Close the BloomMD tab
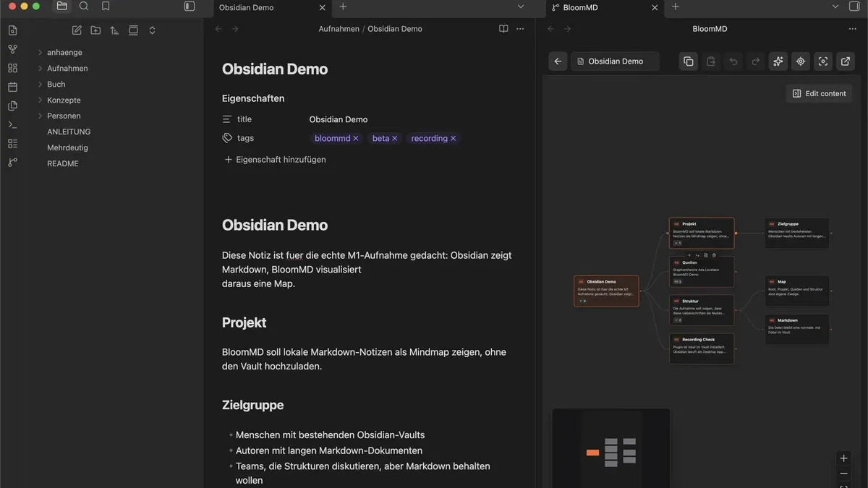The image size is (868, 488). click(655, 7)
